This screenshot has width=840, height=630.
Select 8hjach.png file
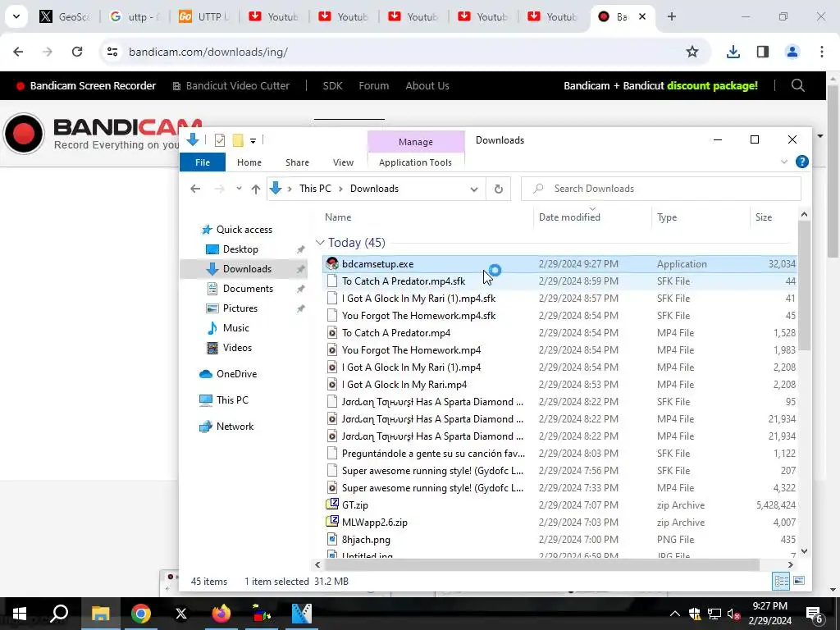tap(366, 540)
